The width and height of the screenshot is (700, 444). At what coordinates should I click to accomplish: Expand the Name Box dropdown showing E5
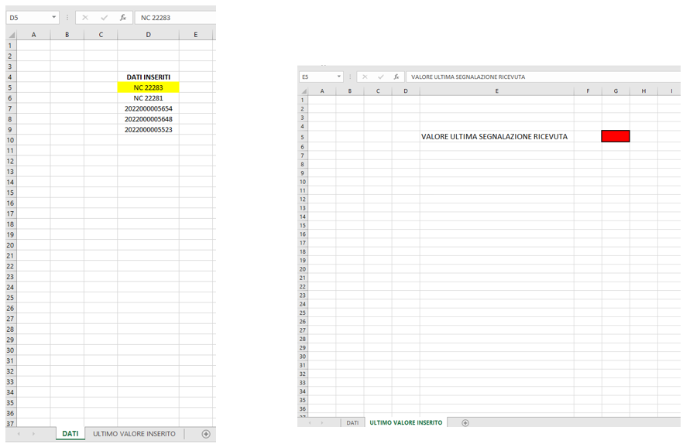coord(340,77)
